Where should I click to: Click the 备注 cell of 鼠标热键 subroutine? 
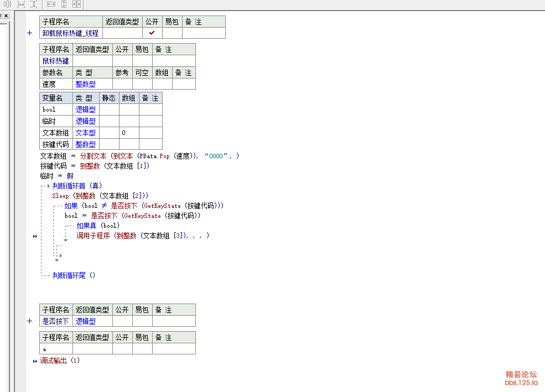(174, 61)
